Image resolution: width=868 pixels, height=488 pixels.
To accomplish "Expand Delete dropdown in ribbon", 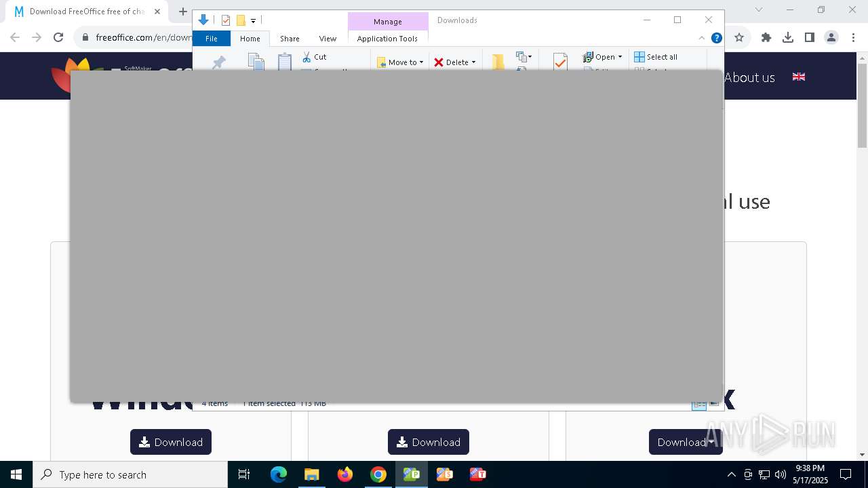I will pos(473,62).
